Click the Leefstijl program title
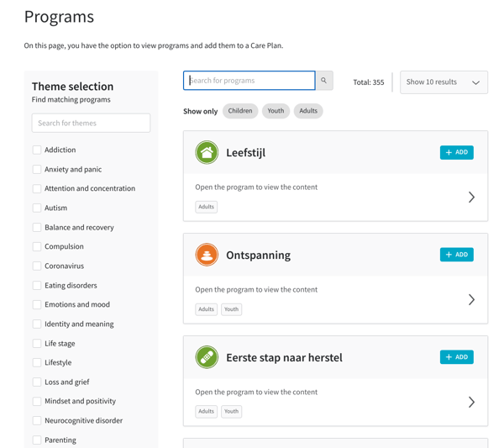504x448 pixels. [x=246, y=153]
